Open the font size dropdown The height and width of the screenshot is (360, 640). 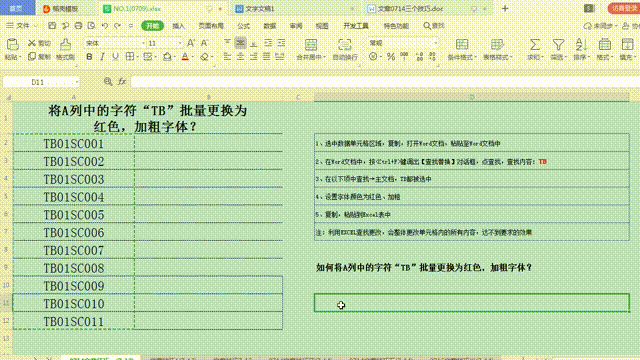[180, 43]
